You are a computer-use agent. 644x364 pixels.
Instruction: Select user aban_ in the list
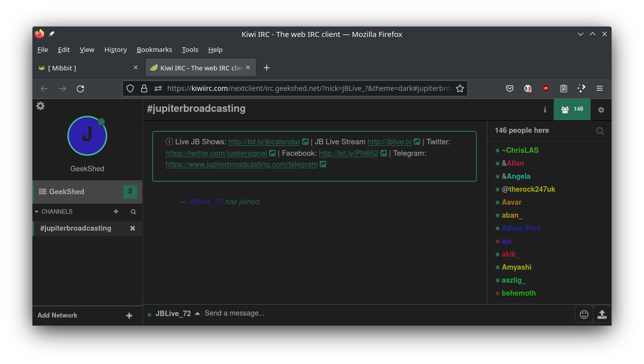[512, 215]
